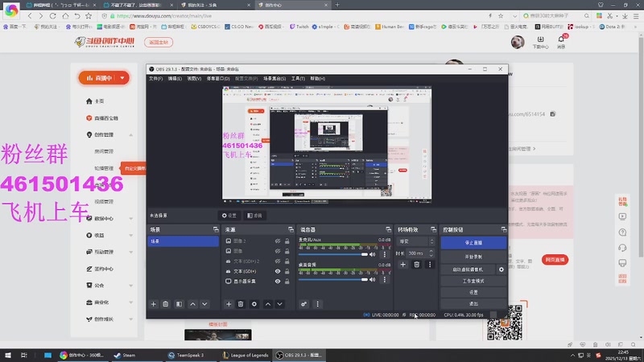Show the hidden 文本 (GDI+) 2 source
644x362 pixels.
coord(278,261)
